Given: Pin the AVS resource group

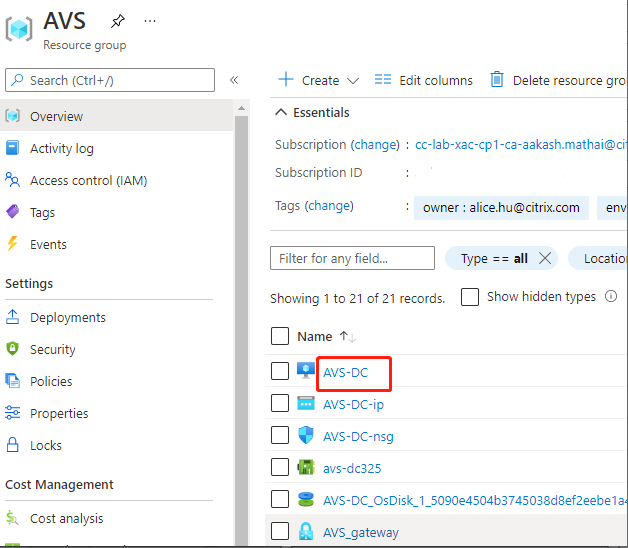Looking at the screenshot, I should point(118,20).
